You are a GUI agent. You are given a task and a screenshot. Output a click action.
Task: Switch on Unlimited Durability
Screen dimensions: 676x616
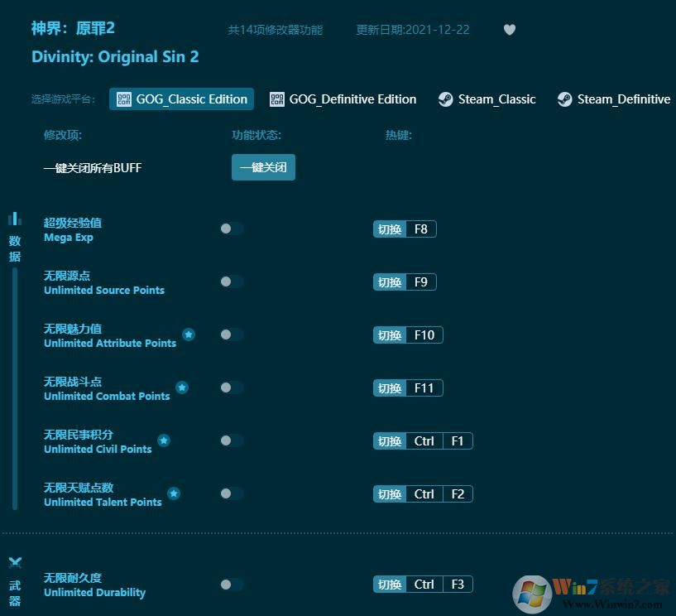tap(232, 585)
